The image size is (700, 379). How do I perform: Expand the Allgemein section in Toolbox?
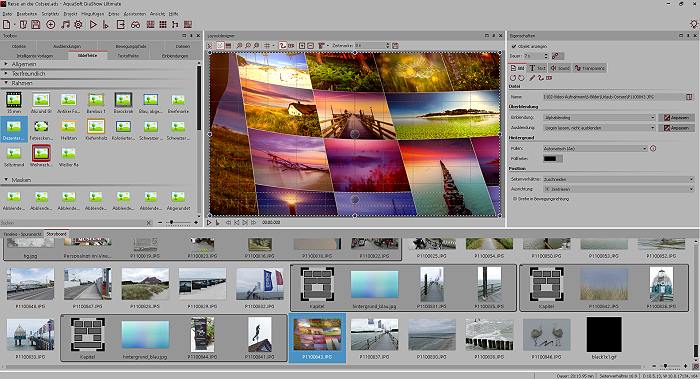[x=6, y=64]
